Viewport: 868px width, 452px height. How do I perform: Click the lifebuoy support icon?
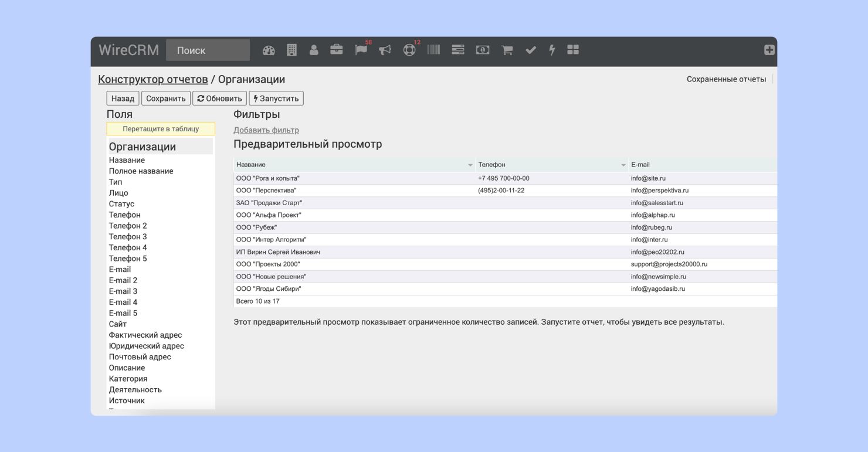pyautogui.click(x=409, y=50)
